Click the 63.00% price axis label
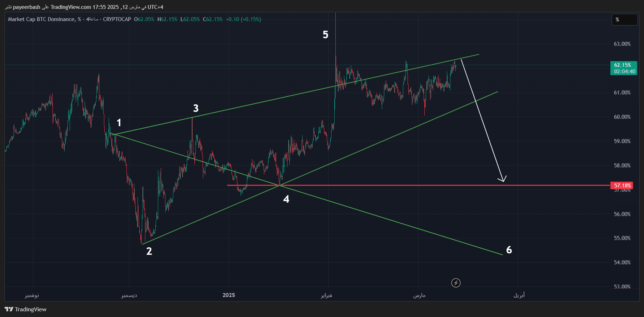This screenshot has height=317, width=644. (622, 44)
